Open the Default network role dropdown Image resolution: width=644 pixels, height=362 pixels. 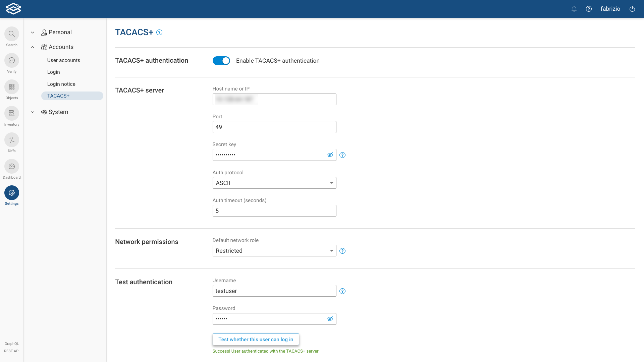click(274, 251)
